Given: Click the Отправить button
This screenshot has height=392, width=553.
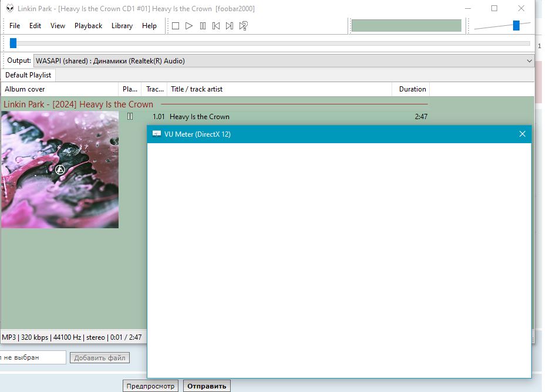Looking at the screenshot, I should pyautogui.click(x=207, y=386).
